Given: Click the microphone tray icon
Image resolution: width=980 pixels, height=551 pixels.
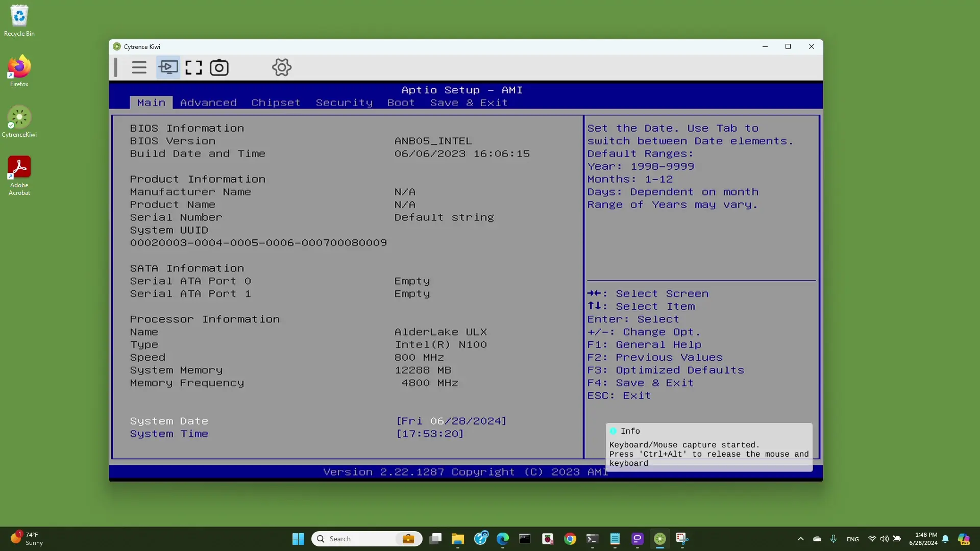Looking at the screenshot, I should click(834, 539).
